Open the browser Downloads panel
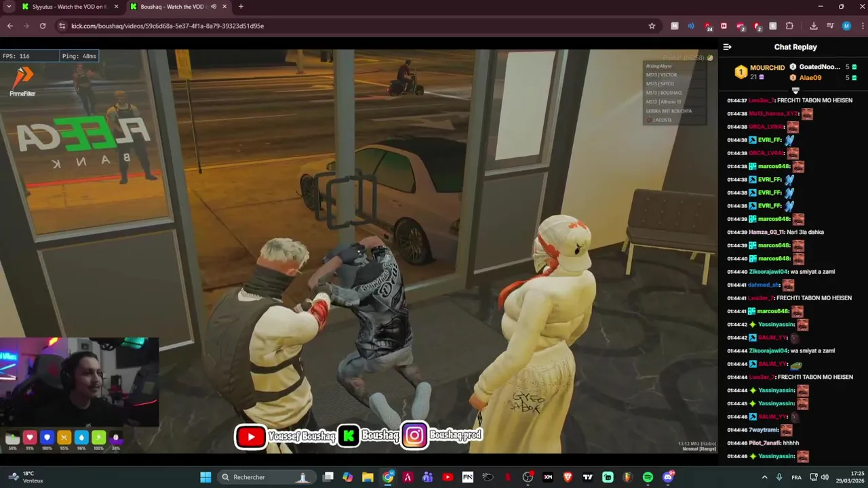Viewport: 868px width, 488px height. point(814,26)
